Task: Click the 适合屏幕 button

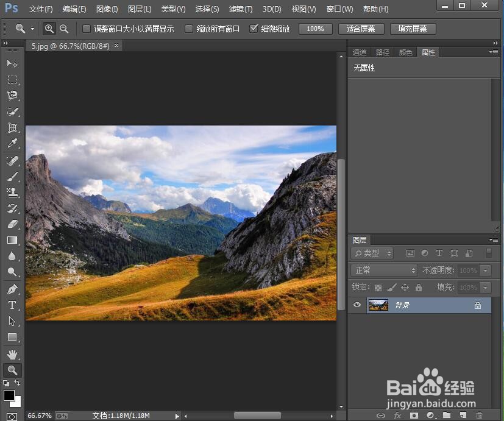Action: pos(361,29)
